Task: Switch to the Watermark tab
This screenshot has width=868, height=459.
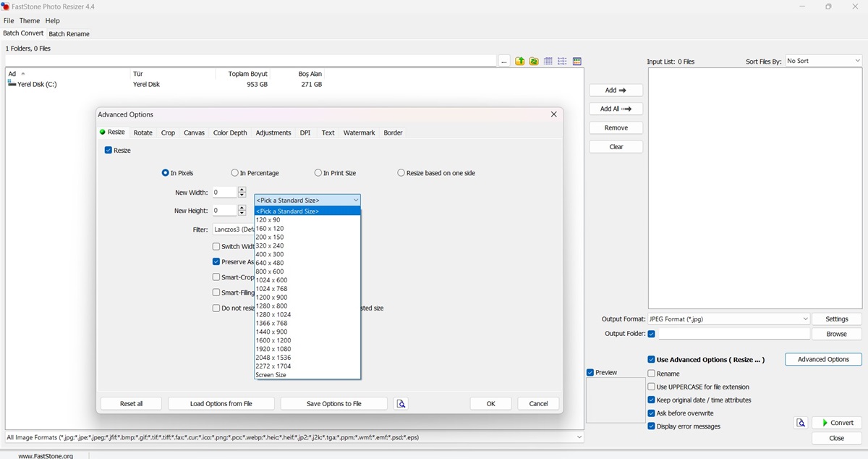Action: coord(359,132)
